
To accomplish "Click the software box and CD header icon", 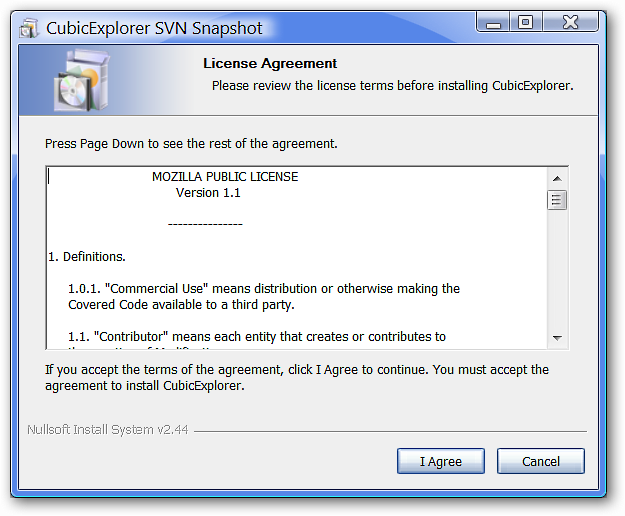I will tap(82, 80).
